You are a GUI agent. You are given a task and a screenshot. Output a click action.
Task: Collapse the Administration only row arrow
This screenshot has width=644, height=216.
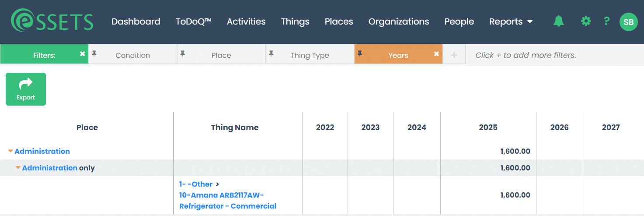(x=18, y=168)
